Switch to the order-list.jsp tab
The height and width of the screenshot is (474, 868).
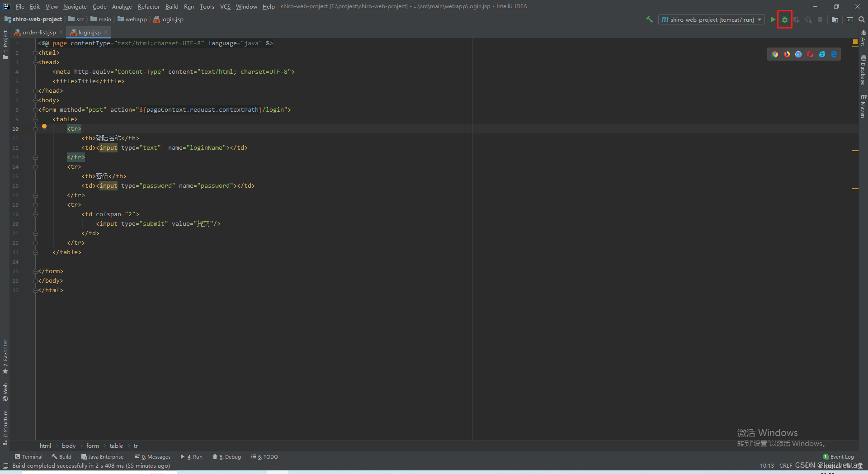(x=39, y=32)
